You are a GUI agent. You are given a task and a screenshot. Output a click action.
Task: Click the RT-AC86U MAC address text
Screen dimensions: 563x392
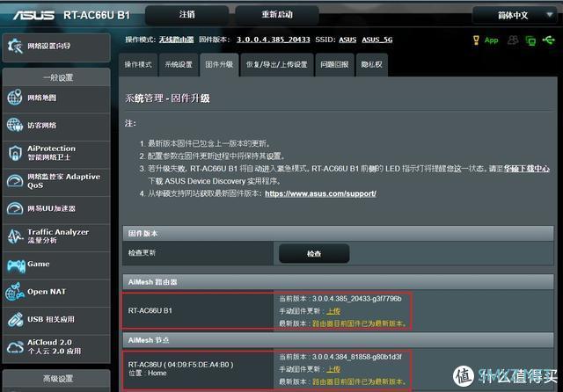(x=198, y=365)
